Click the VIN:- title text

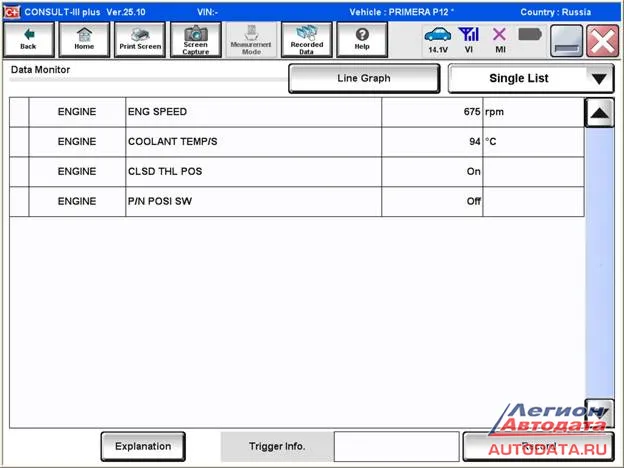207,12
